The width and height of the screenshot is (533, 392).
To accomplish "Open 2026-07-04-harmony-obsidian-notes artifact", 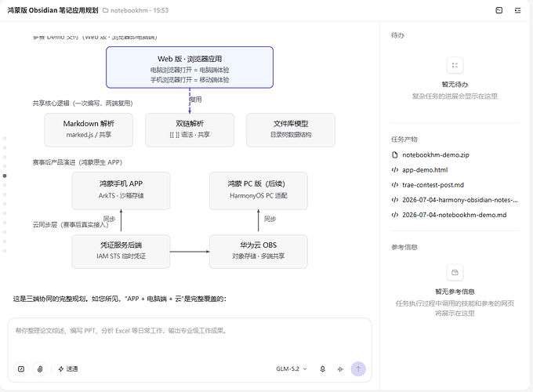I will (460, 200).
